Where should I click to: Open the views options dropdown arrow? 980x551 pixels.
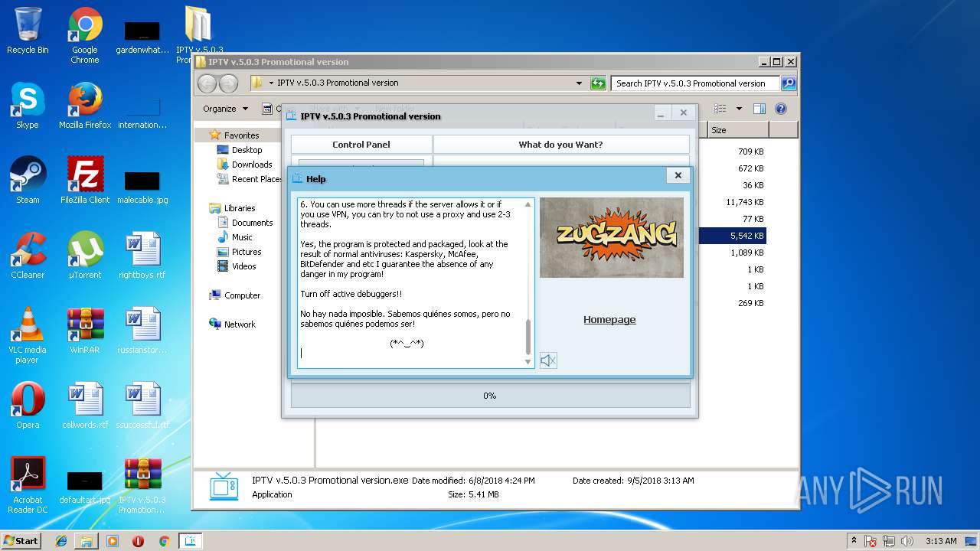(739, 109)
